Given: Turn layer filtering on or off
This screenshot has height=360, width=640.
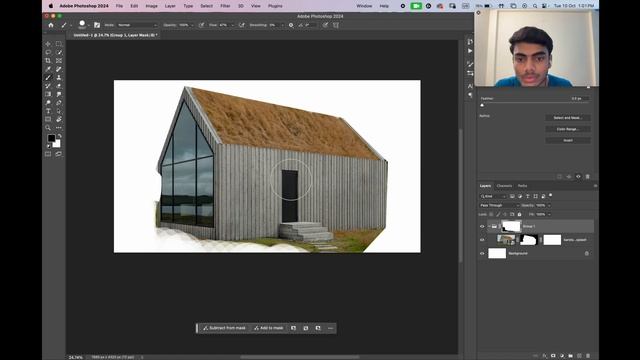Looking at the screenshot, I should 551,196.
